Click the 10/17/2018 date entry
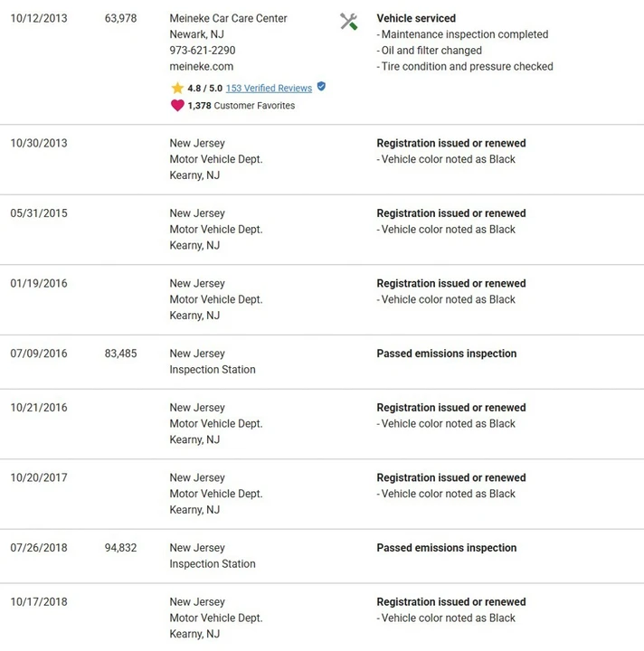The width and height of the screenshot is (644, 651). point(39,601)
